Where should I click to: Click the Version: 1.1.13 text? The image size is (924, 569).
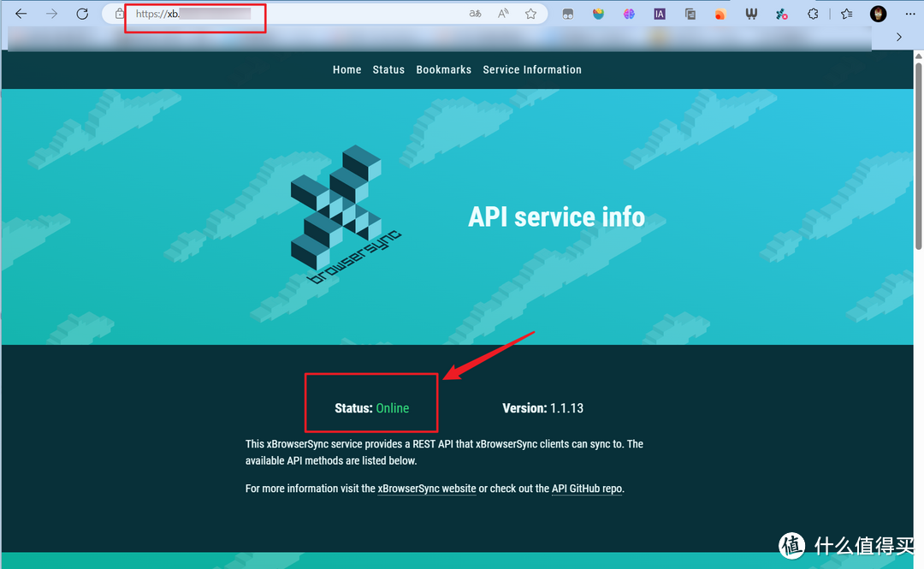(542, 408)
